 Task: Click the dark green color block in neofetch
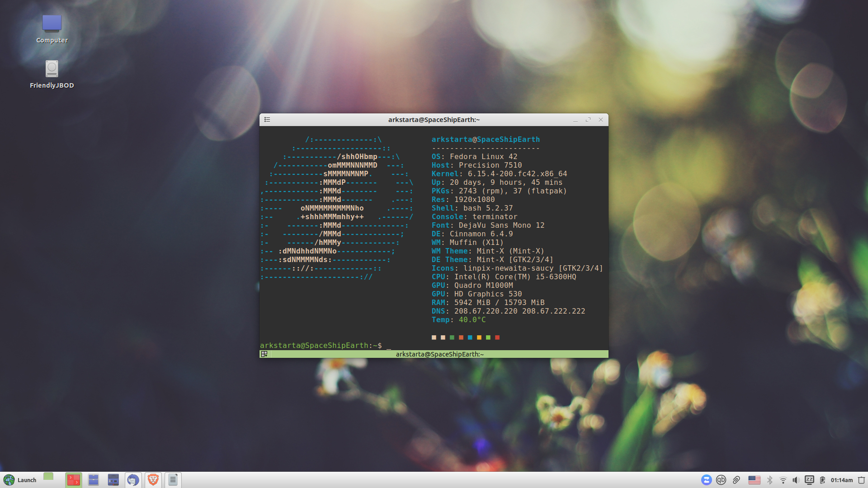[x=452, y=338]
